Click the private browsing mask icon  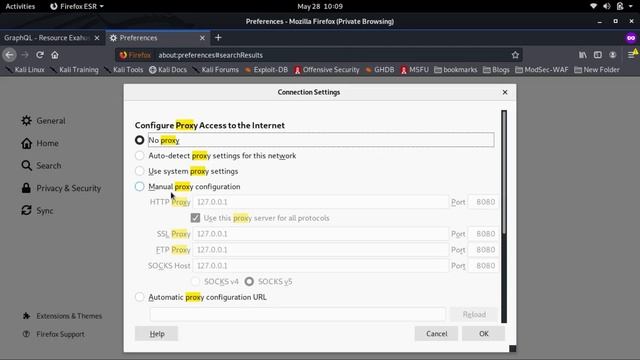631,38
